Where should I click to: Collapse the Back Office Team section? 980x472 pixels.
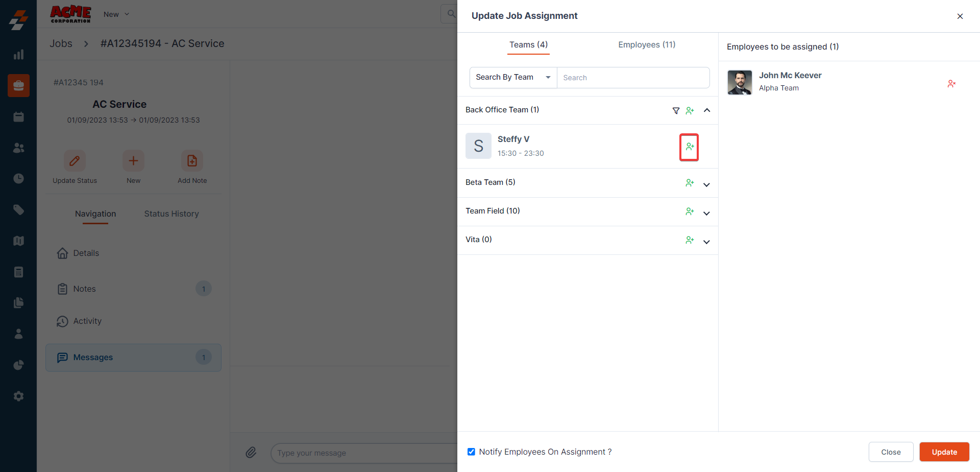(x=707, y=110)
